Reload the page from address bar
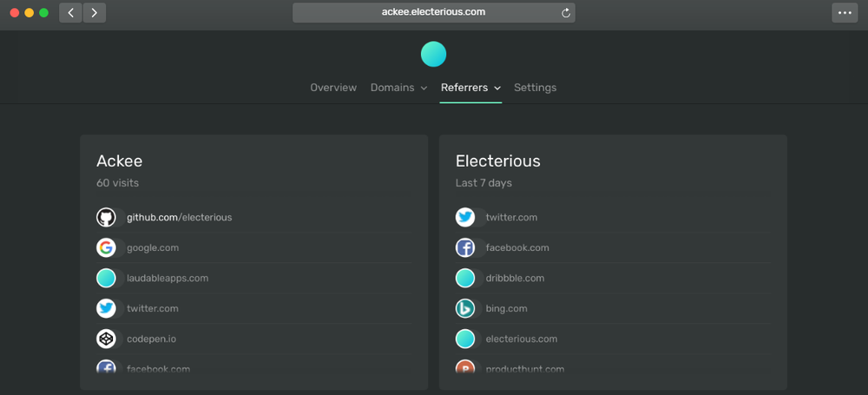 (566, 13)
